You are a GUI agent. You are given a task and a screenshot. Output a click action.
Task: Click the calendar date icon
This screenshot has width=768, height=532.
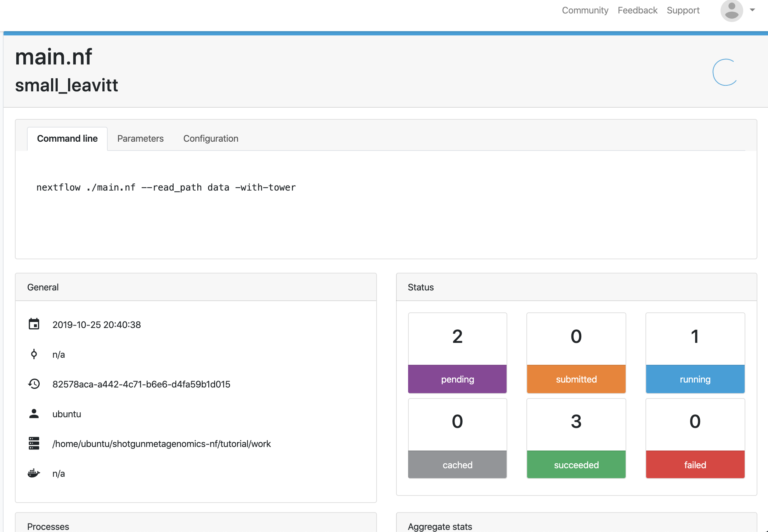[34, 324]
